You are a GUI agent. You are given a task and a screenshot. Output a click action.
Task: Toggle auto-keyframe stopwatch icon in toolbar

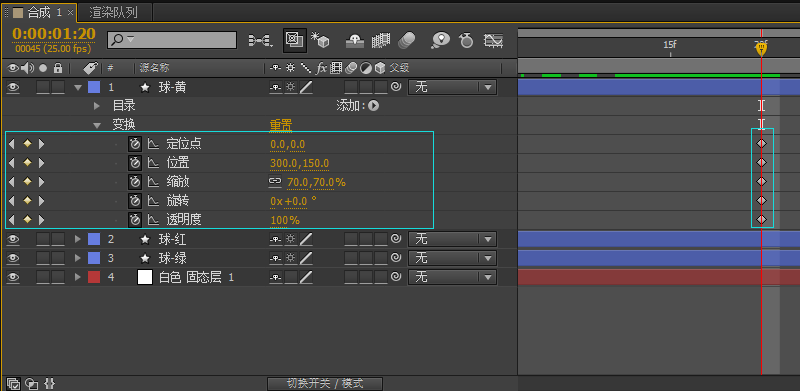[x=466, y=40]
